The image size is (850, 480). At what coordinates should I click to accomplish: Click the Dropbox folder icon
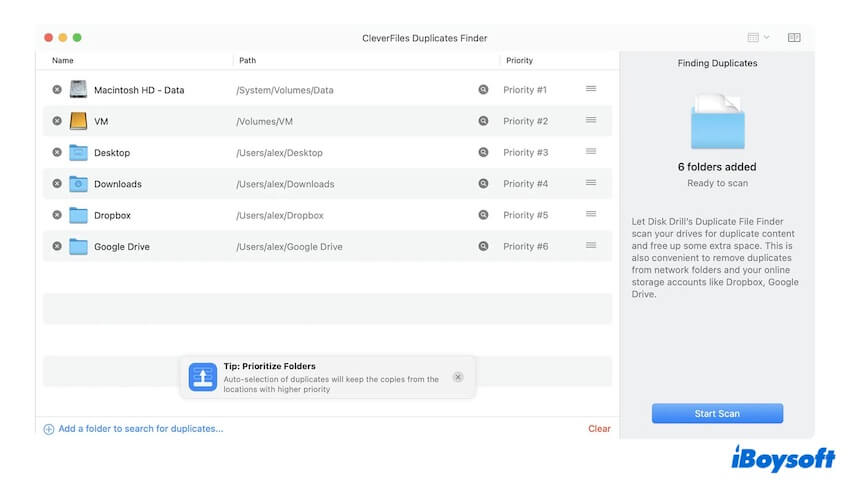pyautogui.click(x=78, y=215)
